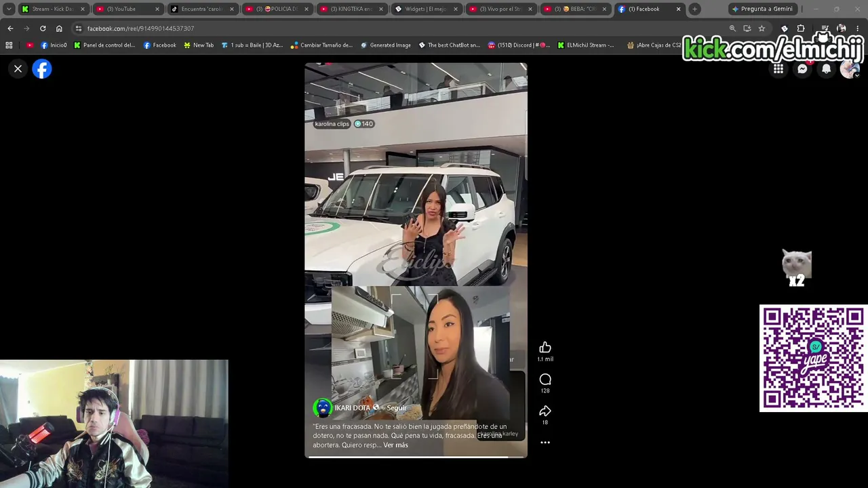868x488 pixels.
Task: Open IKARI DOTA profile name link
Action: 353,408
